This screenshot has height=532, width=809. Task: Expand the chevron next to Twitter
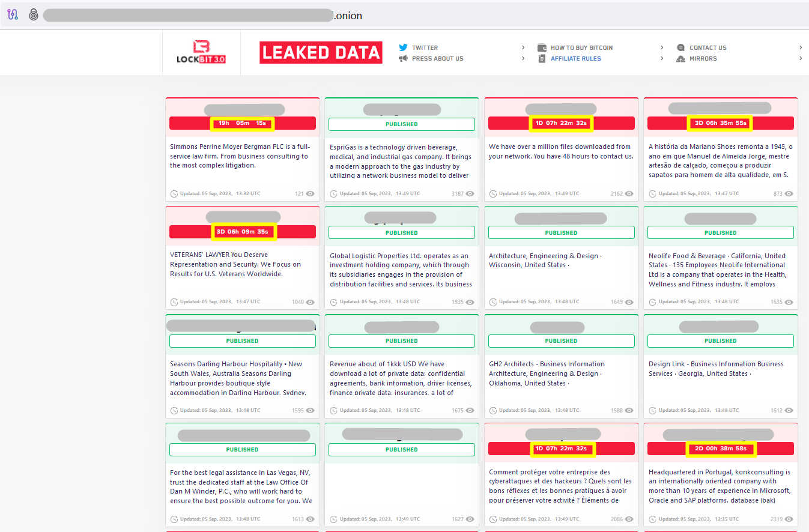pos(523,47)
